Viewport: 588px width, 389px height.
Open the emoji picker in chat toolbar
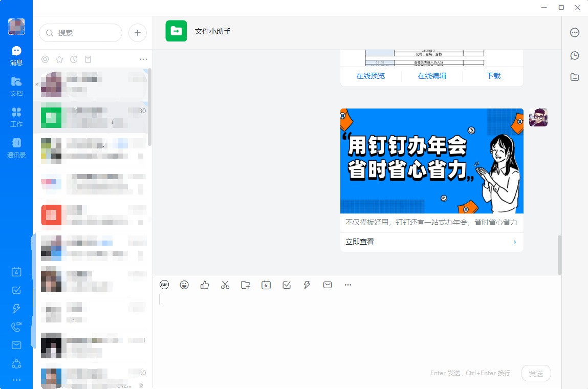point(184,285)
